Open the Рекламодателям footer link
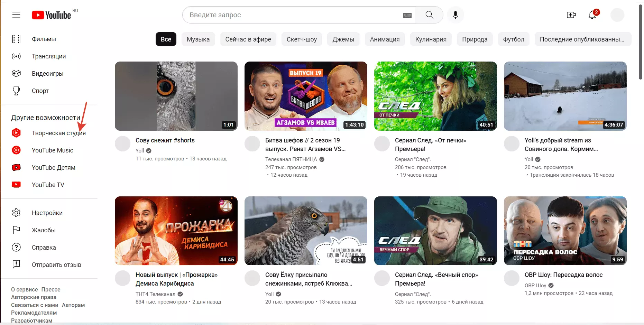 (x=34, y=313)
